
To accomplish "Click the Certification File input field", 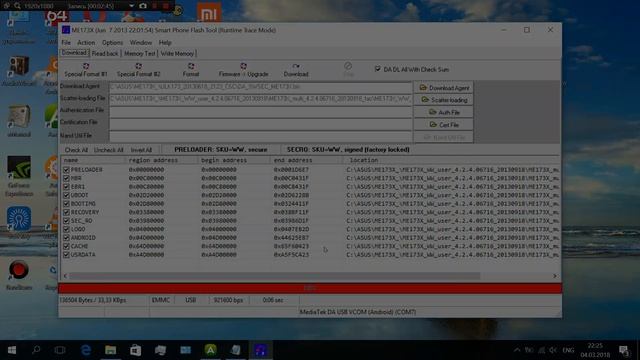I will point(260,124).
